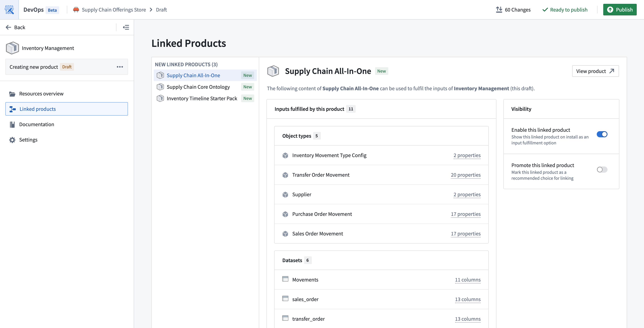Image resolution: width=644 pixels, height=328 pixels.
Task: Click the Inventory Management cube icon
Action: (x=12, y=48)
